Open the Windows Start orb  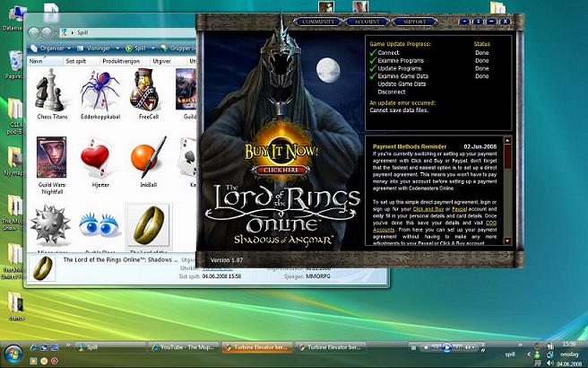(13, 354)
